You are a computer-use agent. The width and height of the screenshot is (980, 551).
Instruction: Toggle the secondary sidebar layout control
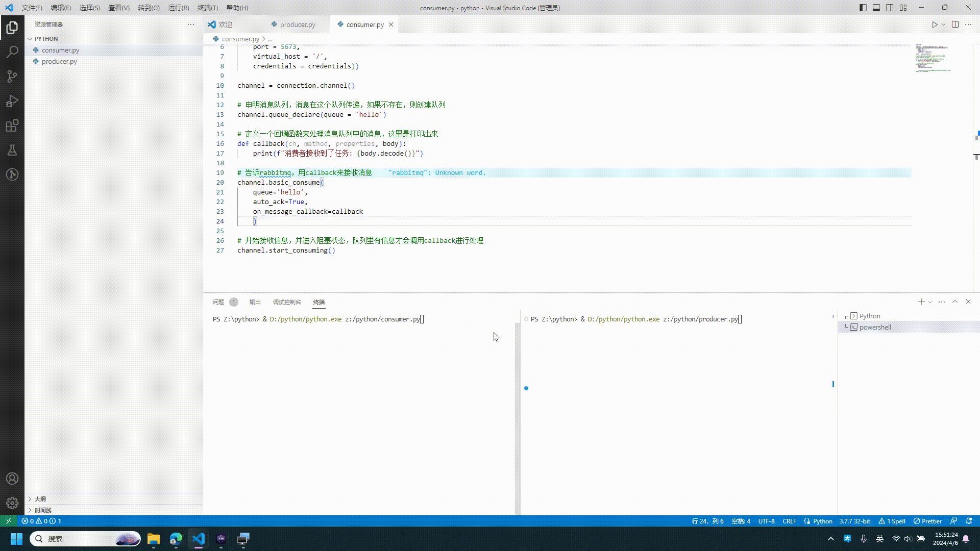[x=890, y=8]
